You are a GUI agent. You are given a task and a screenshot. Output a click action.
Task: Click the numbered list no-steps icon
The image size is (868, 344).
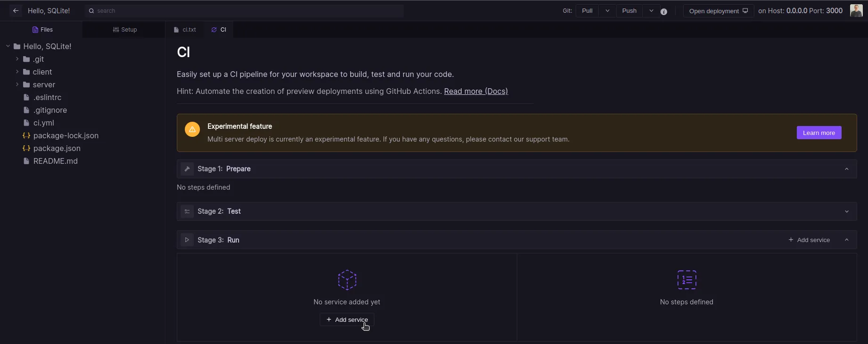[x=687, y=280]
